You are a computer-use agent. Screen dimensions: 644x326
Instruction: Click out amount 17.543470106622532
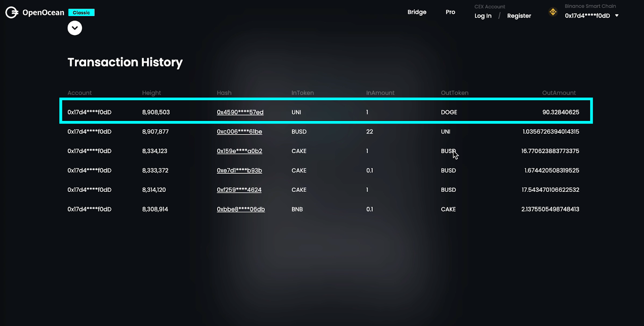551,189
